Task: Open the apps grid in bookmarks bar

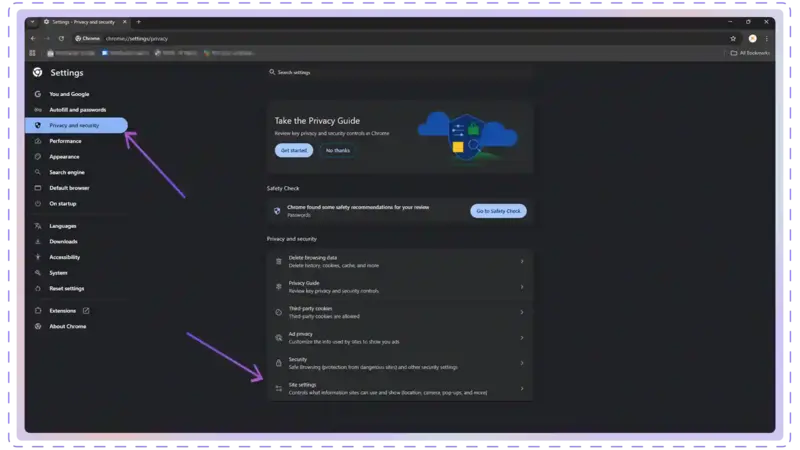Action: [x=33, y=53]
